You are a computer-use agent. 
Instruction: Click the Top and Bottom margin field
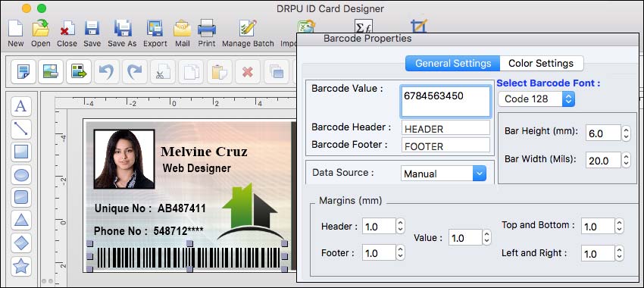tap(598, 226)
